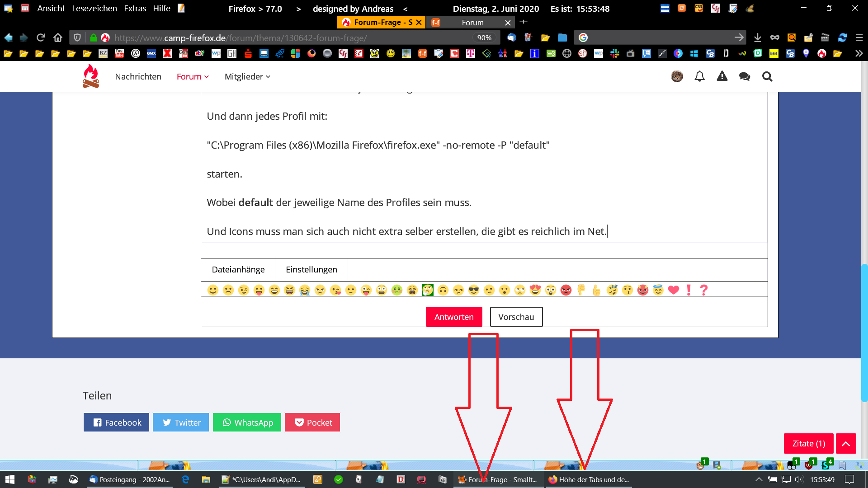
Task: Show more bookmarks via the double chevron
Action: [859, 53]
